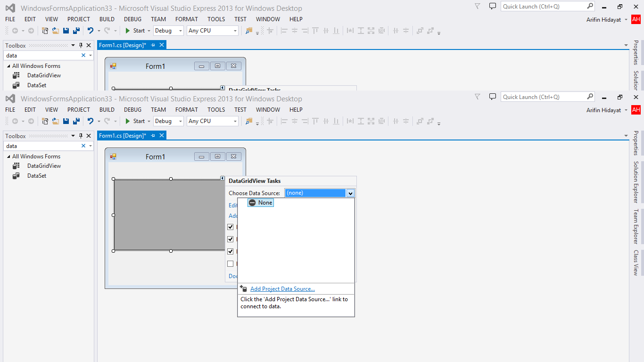Click Align to Grid icon in lower window
The width and height of the screenshot is (644, 362).
(270, 121)
